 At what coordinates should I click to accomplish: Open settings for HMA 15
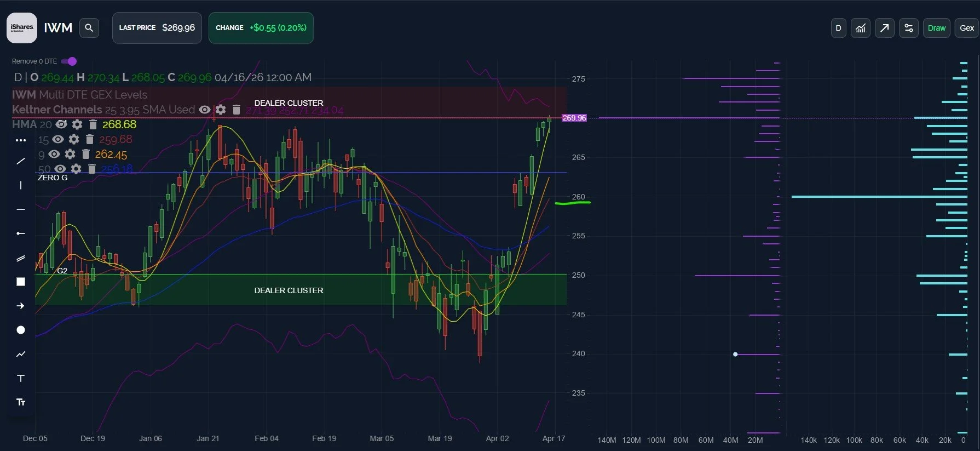coord(74,139)
